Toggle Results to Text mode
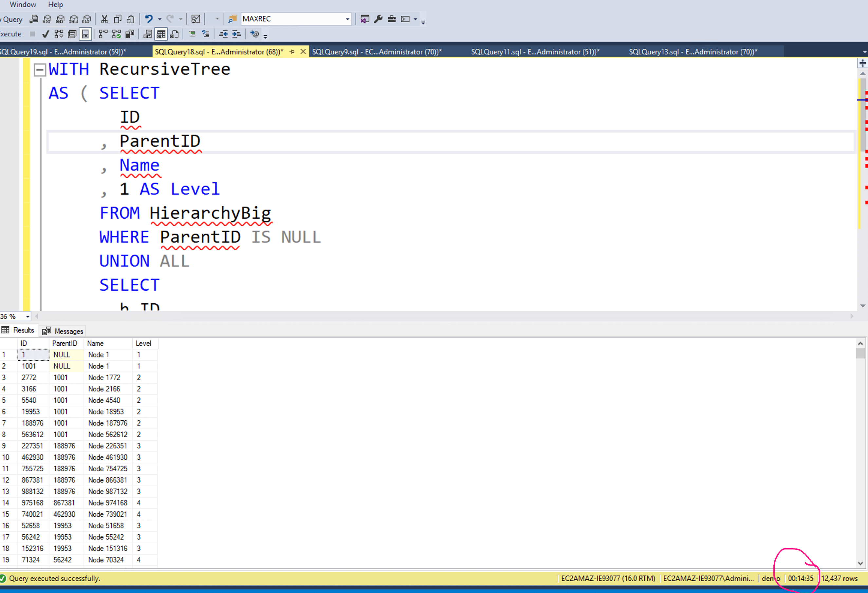Image resolution: width=868 pixels, height=593 pixels. [x=148, y=34]
